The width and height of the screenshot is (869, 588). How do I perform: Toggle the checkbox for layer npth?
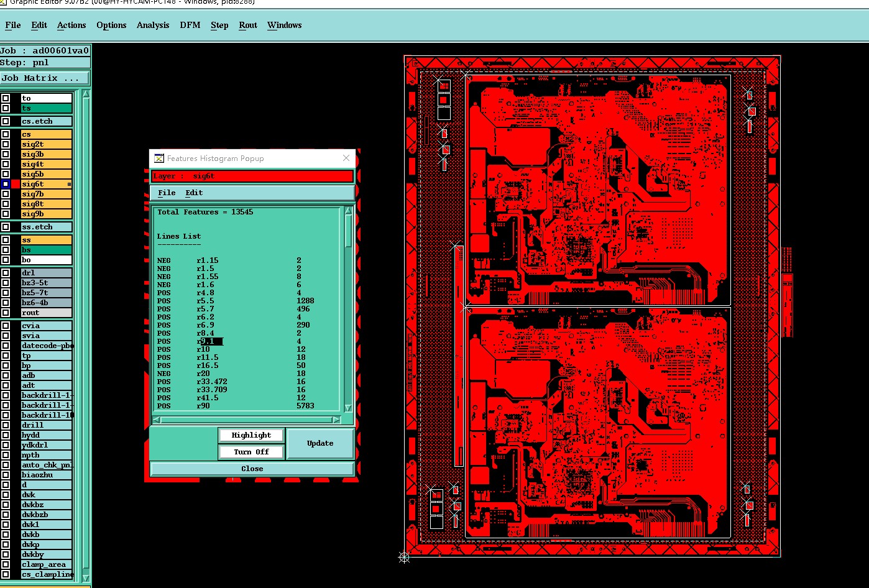6,455
